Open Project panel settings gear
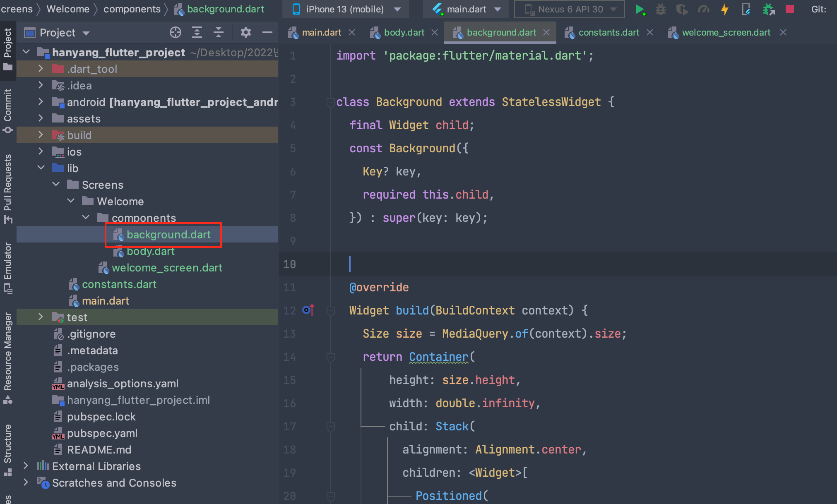This screenshot has width=837, height=504. [x=245, y=32]
